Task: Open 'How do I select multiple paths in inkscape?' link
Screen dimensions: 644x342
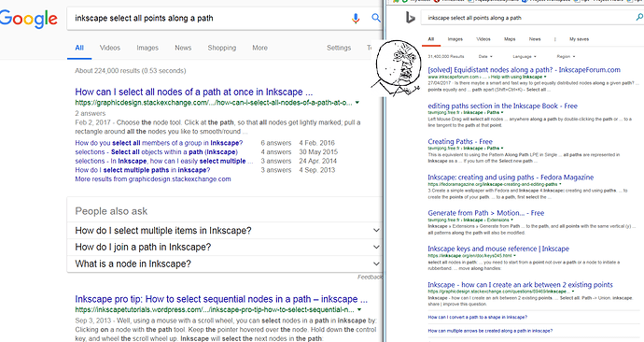Action: click(x=142, y=170)
